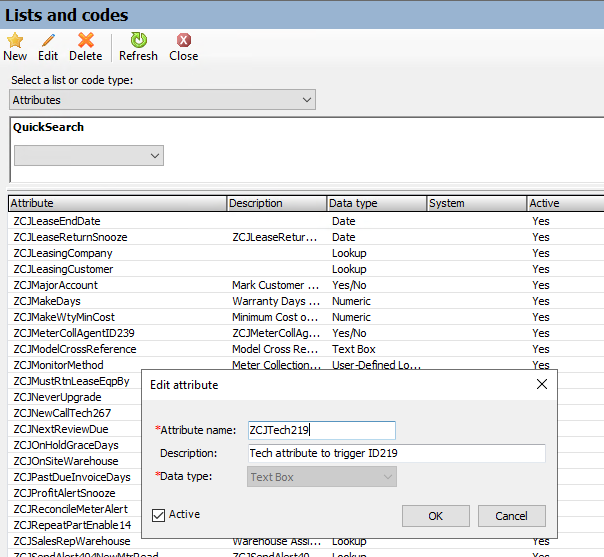Screen dimensions: 604x557
Task: Select the ZCJMakeWtyMinCost row
Action: (x=306, y=317)
